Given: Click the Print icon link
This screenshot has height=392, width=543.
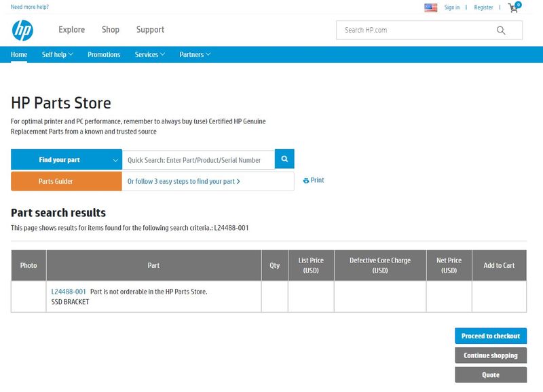Looking at the screenshot, I should (314, 180).
